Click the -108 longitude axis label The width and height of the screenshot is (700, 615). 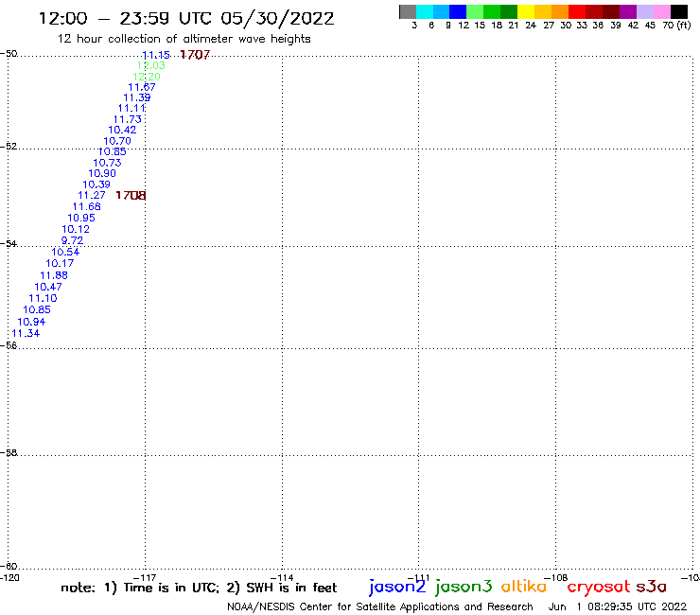pyautogui.click(x=556, y=577)
